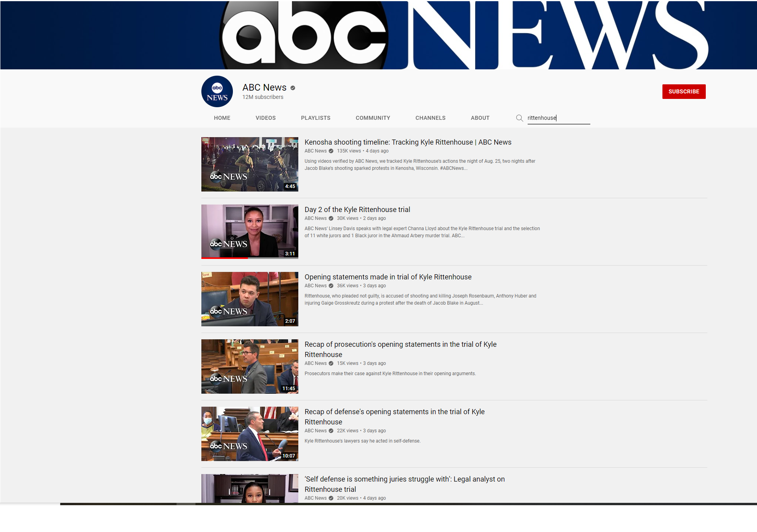Subscribe to the ABC News channel
The height and width of the screenshot is (532, 757).
point(684,91)
